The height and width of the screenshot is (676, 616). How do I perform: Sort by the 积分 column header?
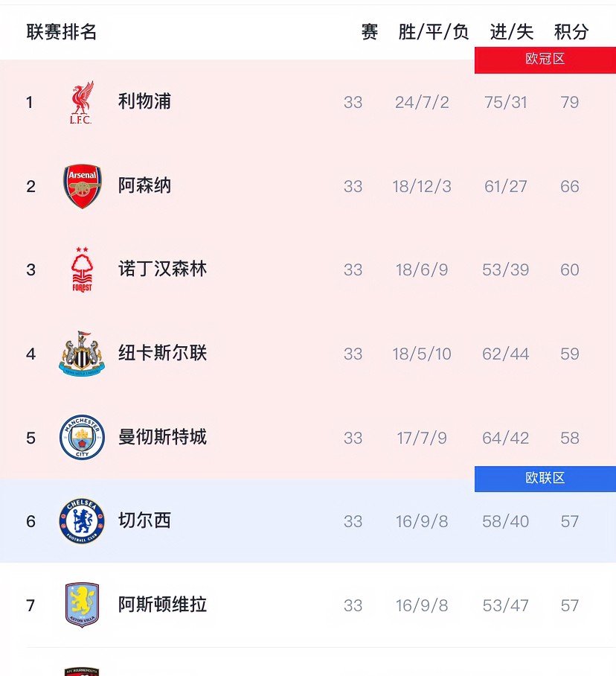570,32
